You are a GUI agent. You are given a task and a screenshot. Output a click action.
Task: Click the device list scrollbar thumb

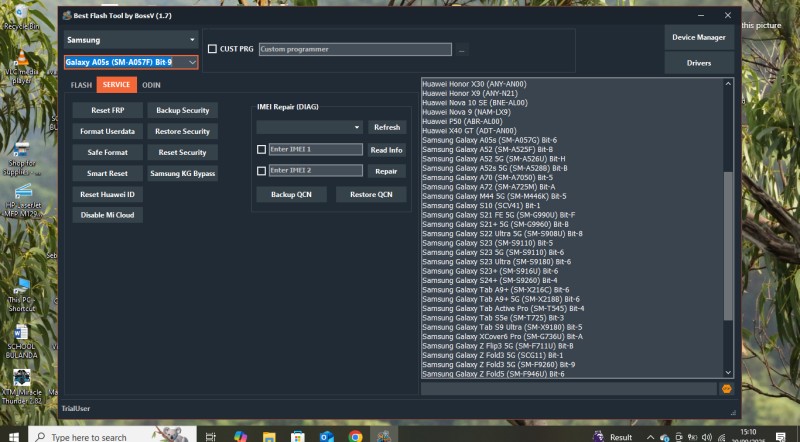tap(728, 246)
